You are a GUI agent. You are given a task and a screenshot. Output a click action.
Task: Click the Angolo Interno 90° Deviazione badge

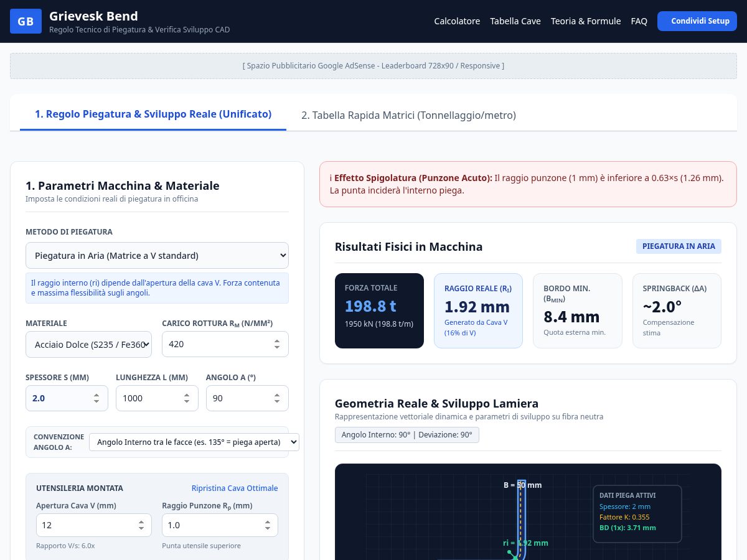[x=407, y=435]
